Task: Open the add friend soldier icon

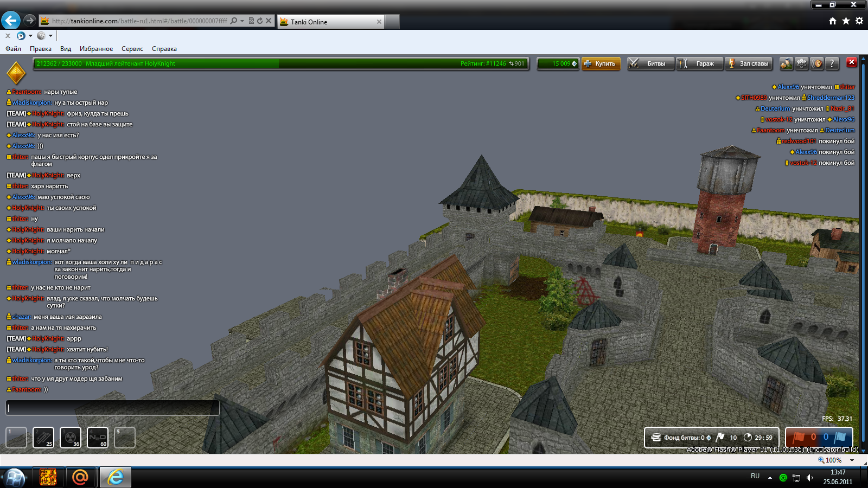Action: tap(786, 63)
